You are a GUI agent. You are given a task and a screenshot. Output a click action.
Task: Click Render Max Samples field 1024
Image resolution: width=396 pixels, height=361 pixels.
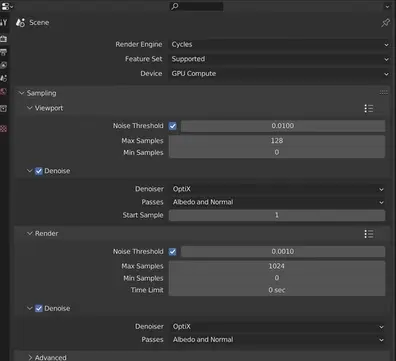coord(277,266)
